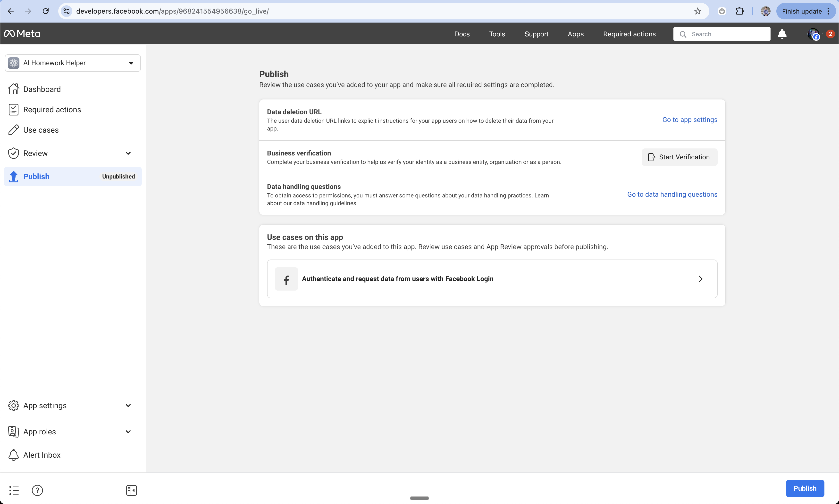Click Unpublished status label in sidebar
The width and height of the screenshot is (839, 504).
pyautogui.click(x=118, y=177)
